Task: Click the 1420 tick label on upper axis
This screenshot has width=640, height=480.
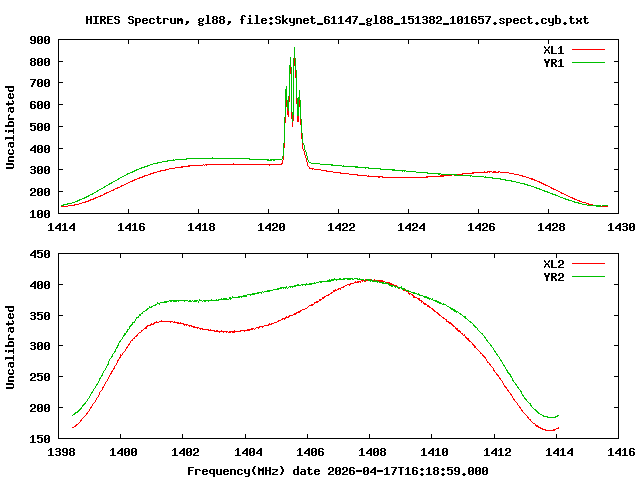Action: click(x=271, y=227)
